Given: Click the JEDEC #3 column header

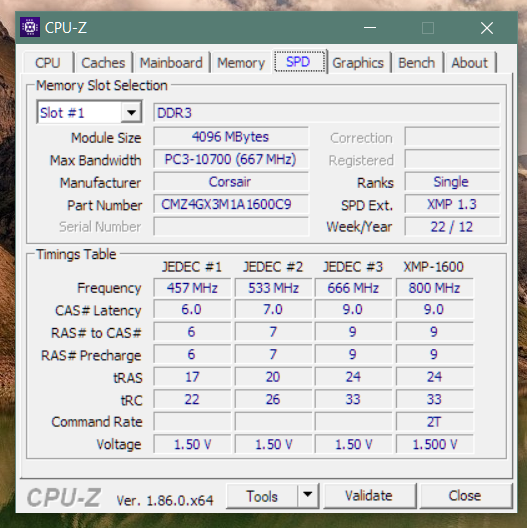Looking at the screenshot, I should click(x=353, y=267).
